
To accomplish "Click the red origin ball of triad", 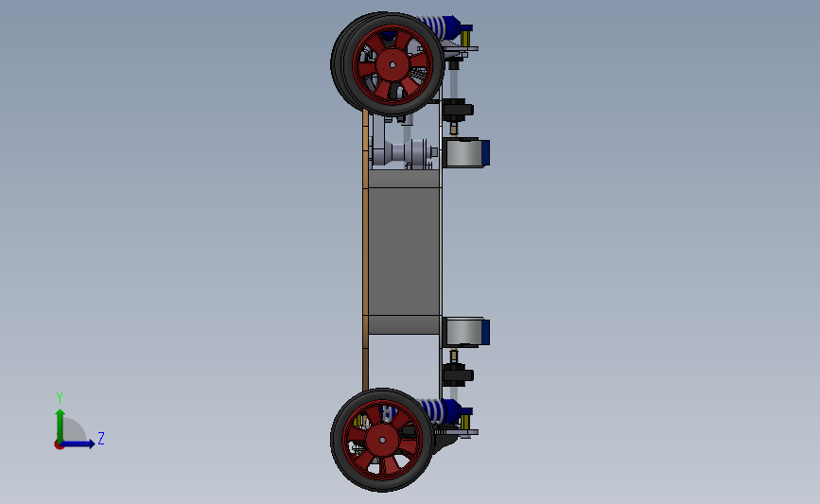I will [x=59, y=445].
